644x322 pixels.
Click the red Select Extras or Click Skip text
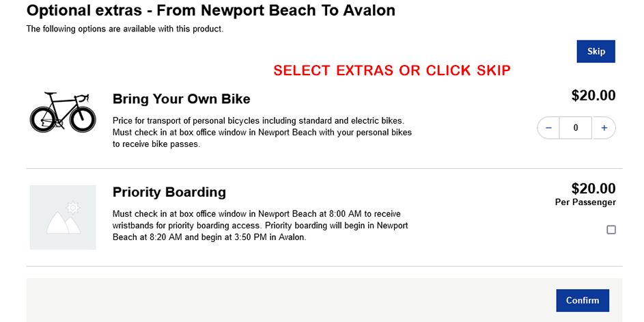point(392,70)
